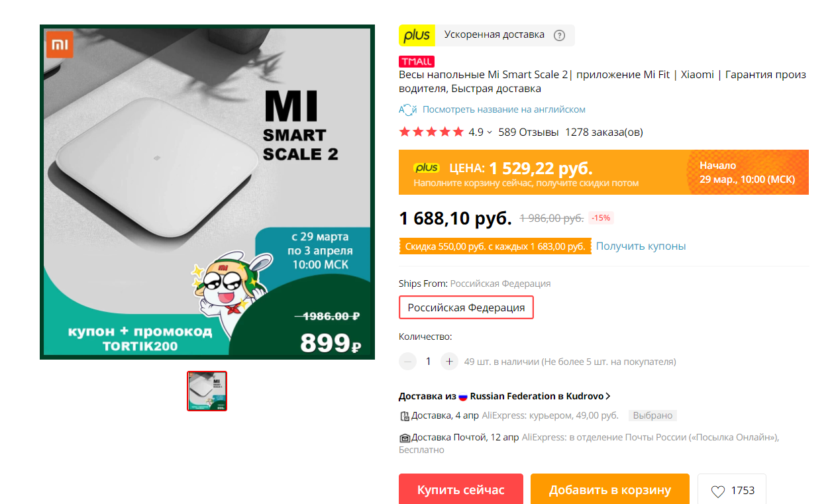832x504 pixels.
Task: Click the five-star rating icons
Action: [431, 132]
